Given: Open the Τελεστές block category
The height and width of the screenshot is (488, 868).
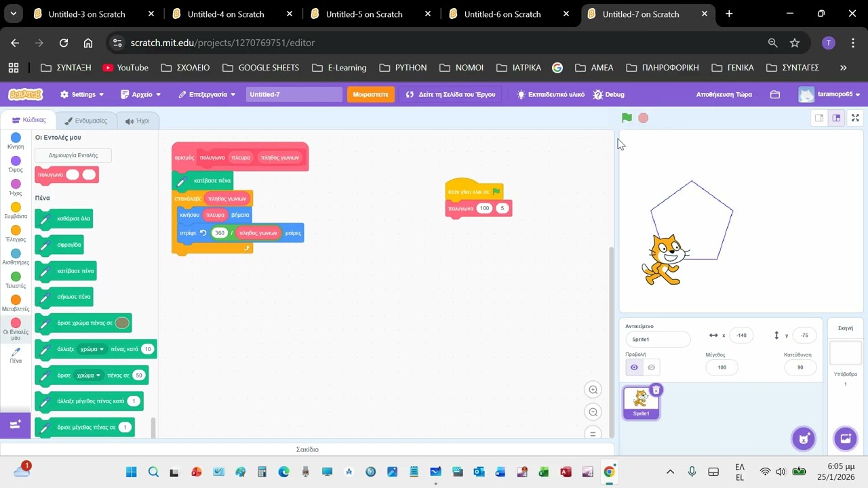Looking at the screenshot, I should point(16,281).
